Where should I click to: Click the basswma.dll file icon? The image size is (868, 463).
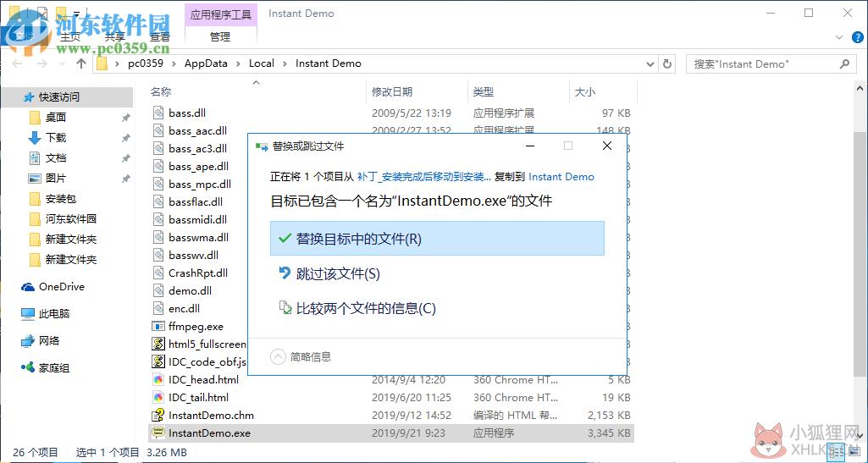pos(158,237)
